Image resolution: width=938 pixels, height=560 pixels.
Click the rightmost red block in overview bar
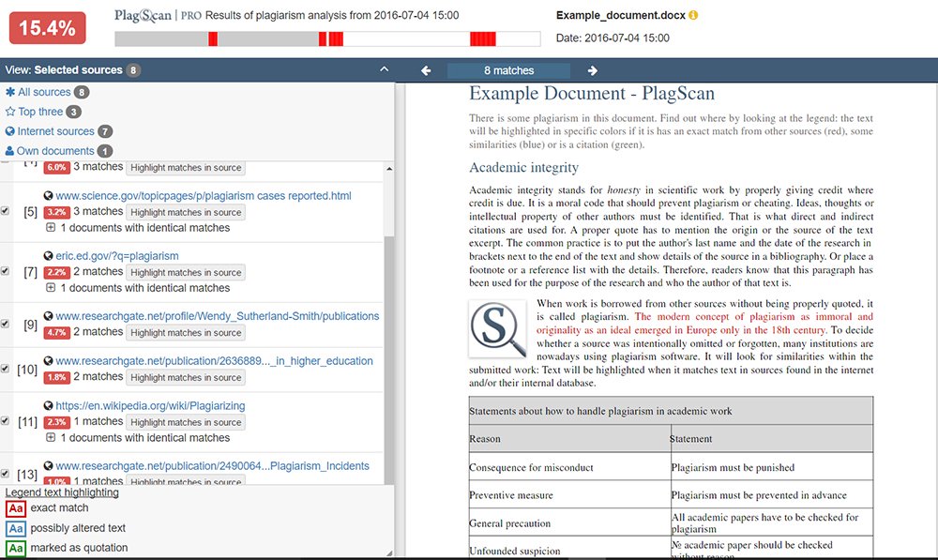pos(483,38)
